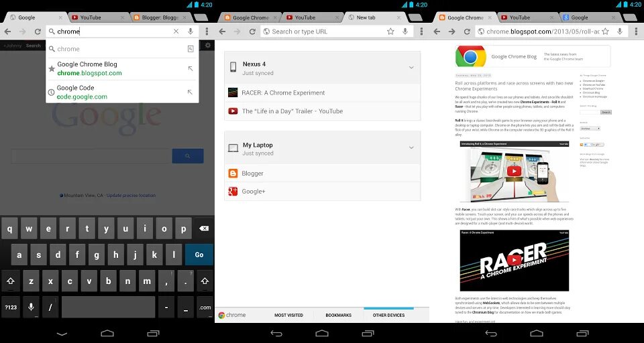Viewport: 644px width, 343px height.
Task: Open Archive dropdown in blog sidebar
Action: 590,129
